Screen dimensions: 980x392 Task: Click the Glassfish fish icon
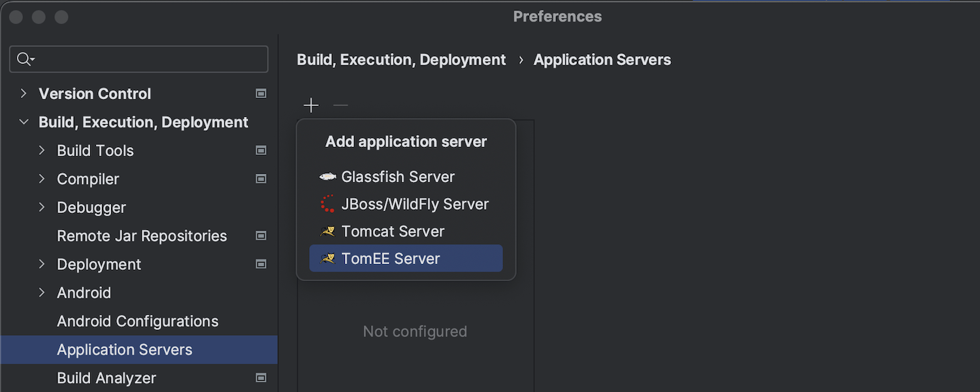[327, 177]
